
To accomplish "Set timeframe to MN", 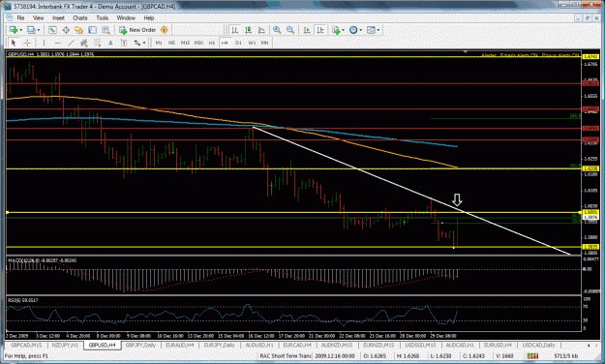I will tap(264, 43).
